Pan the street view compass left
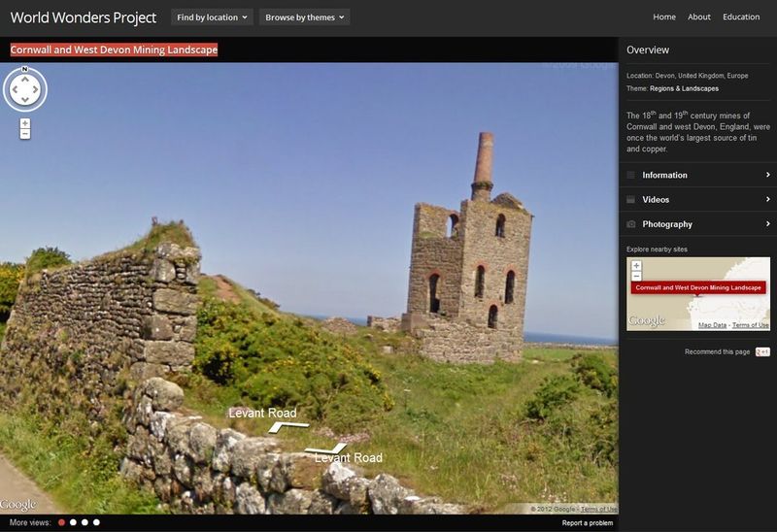This screenshot has height=532, width=777. tap(15, 89)
